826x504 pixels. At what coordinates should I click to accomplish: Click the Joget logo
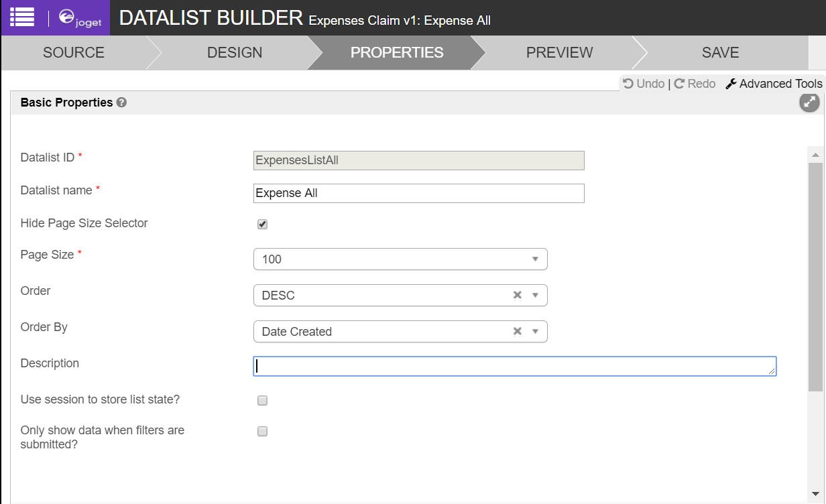point(80,18)
